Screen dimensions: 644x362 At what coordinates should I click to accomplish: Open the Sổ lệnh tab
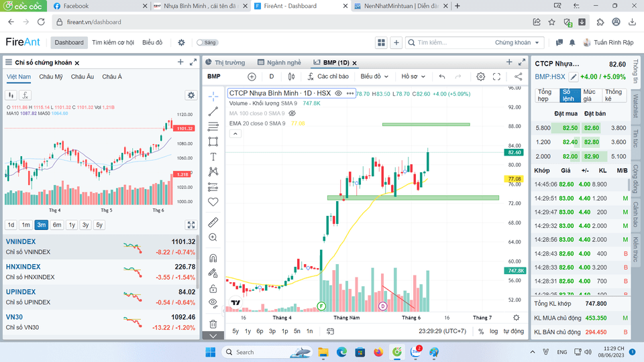(x=570, y=95)
